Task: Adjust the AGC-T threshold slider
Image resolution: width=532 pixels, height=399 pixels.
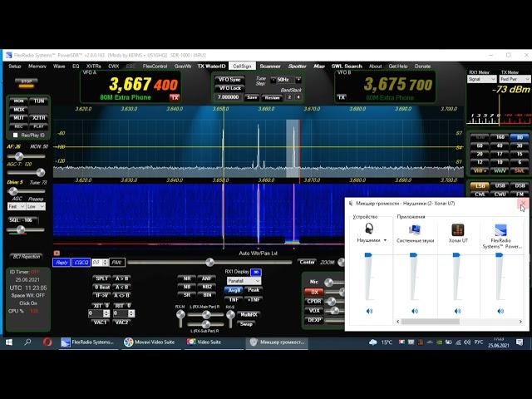Action: pyautogui.click(x=26, y=173)
